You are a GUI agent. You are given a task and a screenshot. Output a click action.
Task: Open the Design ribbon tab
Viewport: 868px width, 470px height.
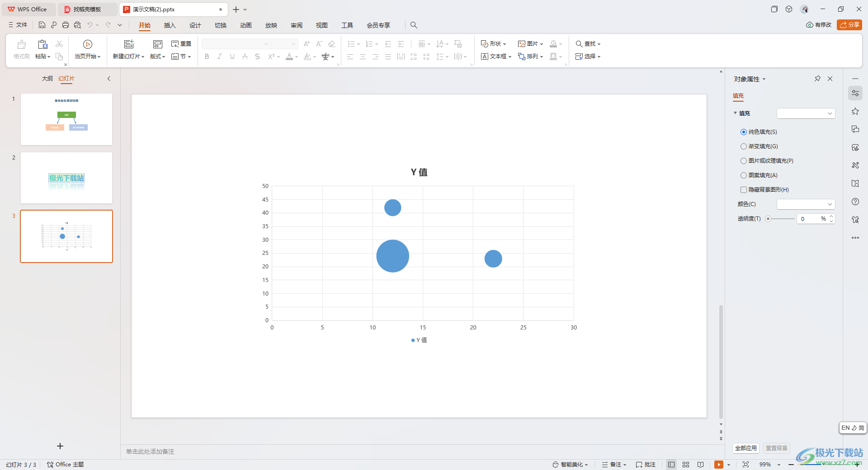tap(195, 25)
